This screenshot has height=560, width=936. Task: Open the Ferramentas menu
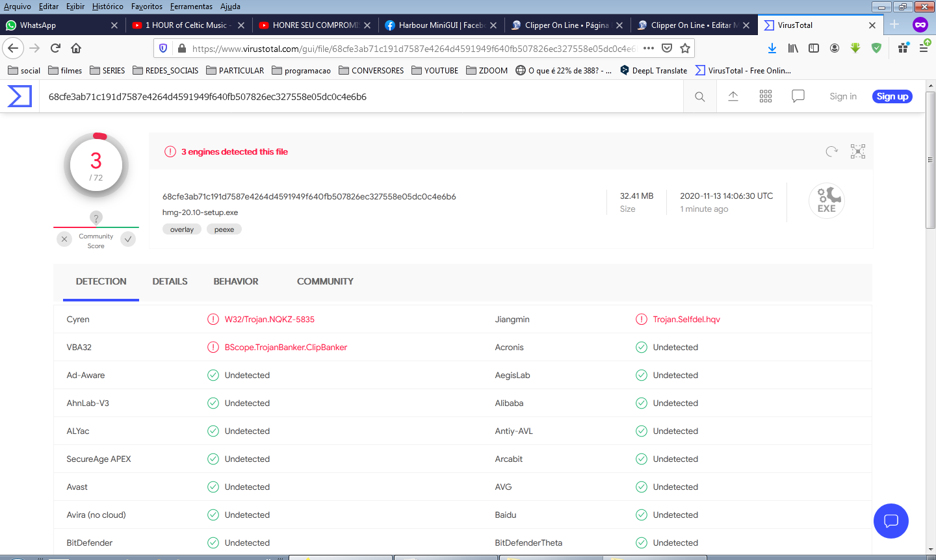pos(191,6)
